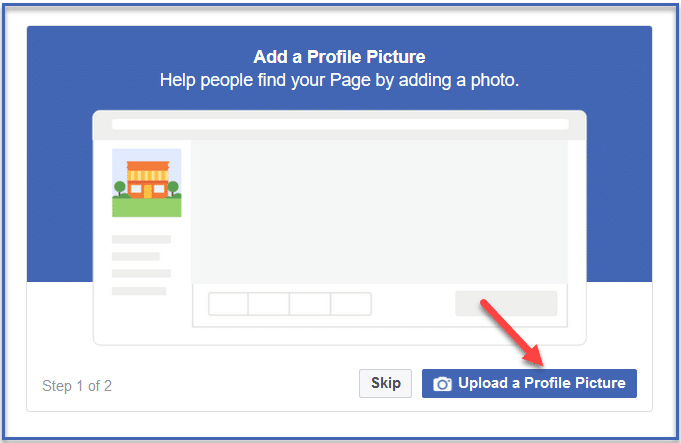This screenshot has width=681, height=443.
Task: Click the left tree beside the store
Action: tap(120, 187)
